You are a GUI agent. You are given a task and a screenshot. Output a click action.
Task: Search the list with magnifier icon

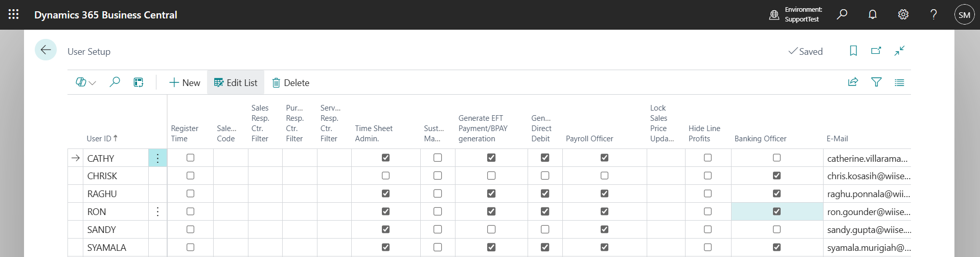(115, 82)
